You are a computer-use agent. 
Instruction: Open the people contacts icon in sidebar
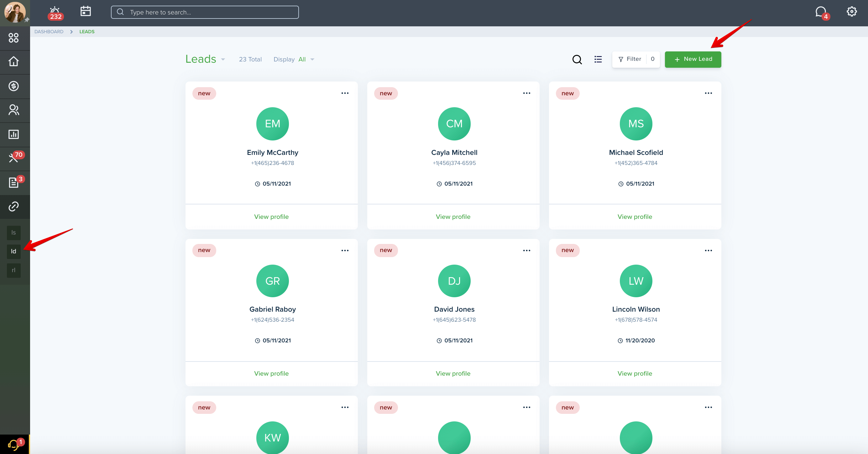(x=13, y=110)
